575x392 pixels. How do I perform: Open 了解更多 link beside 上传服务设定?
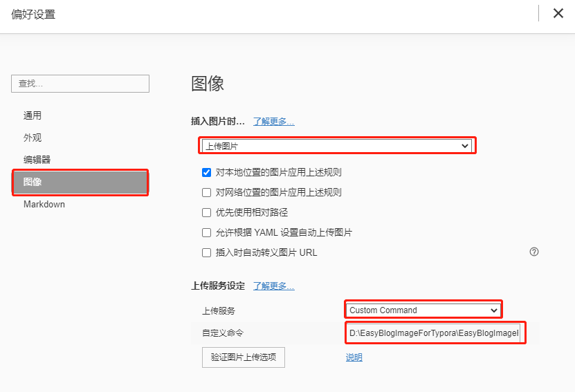coord(273,286)
